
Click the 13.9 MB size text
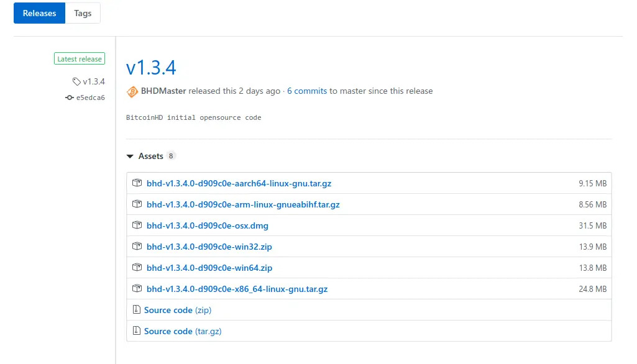coord(593,247)
